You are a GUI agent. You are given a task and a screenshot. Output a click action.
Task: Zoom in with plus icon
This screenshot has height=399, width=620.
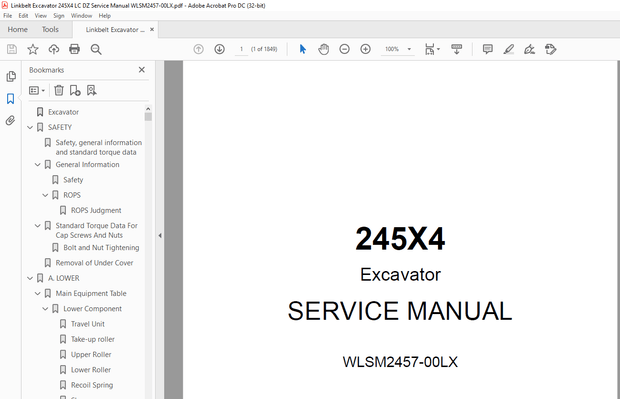coord(365,49)
